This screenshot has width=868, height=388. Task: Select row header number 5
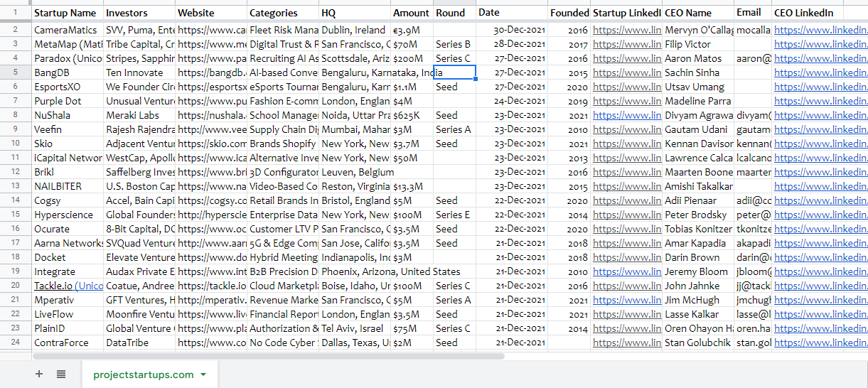click(x=16, y=72)
